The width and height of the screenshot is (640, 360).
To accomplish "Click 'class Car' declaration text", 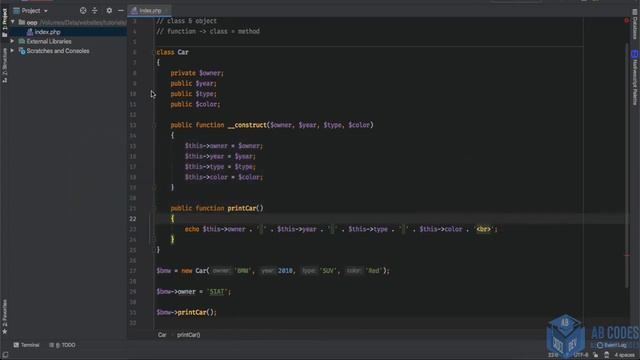I will pyautogui.click(x=172, y=52).
